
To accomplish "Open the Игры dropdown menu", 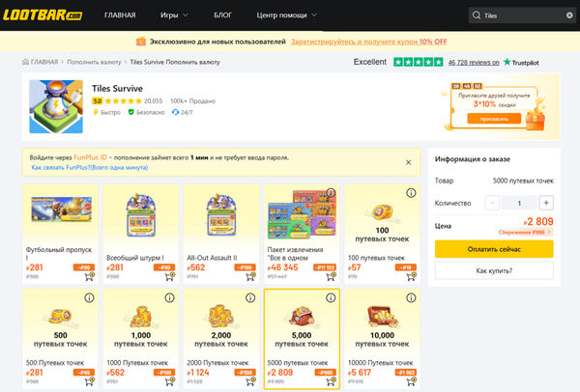I will [x=174, y=15].
